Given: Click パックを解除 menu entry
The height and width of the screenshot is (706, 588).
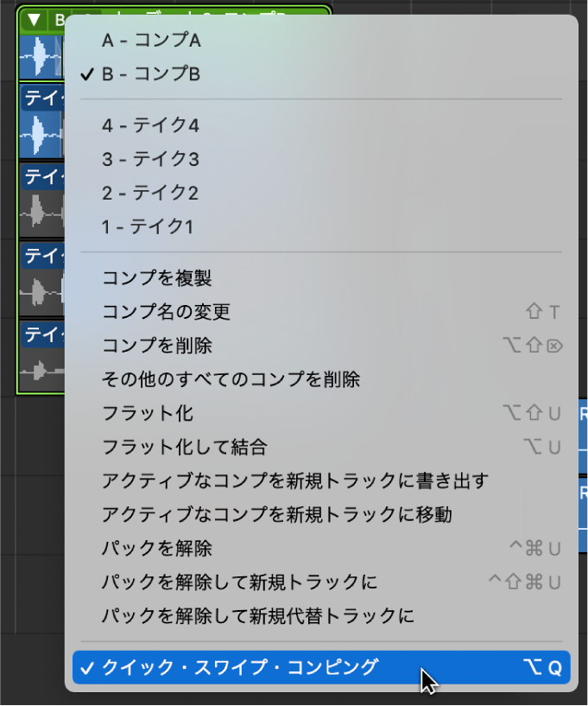Looking at the screenshot, I should point(321,549).
